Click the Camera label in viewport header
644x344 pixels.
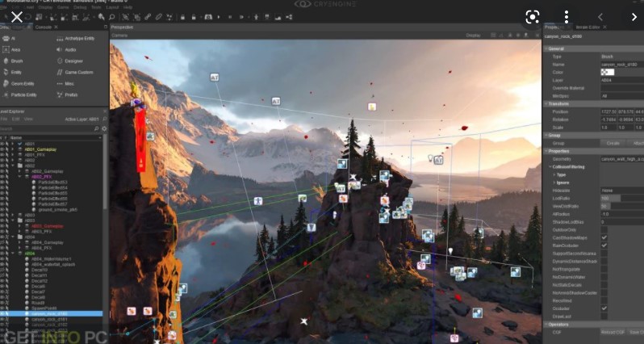119,36
